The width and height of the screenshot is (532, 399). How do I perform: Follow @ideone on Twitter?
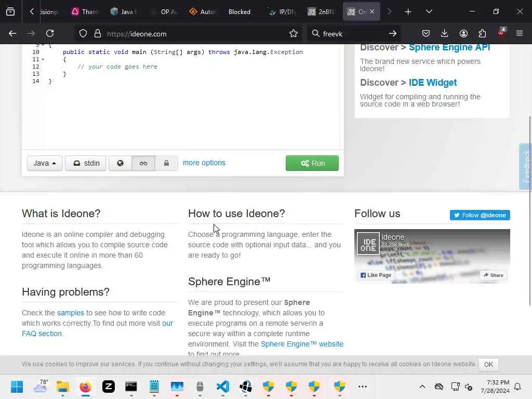click(x=480, y=215)
